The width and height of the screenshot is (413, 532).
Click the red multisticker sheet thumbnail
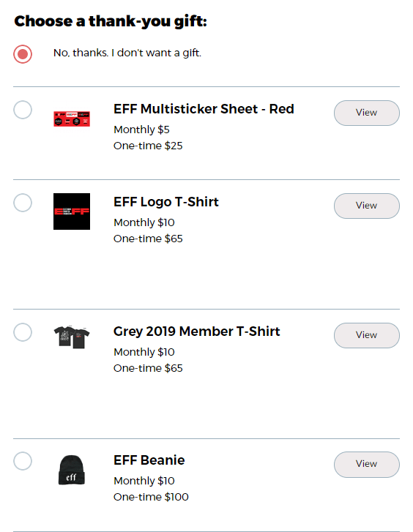[x=72, y=119]
